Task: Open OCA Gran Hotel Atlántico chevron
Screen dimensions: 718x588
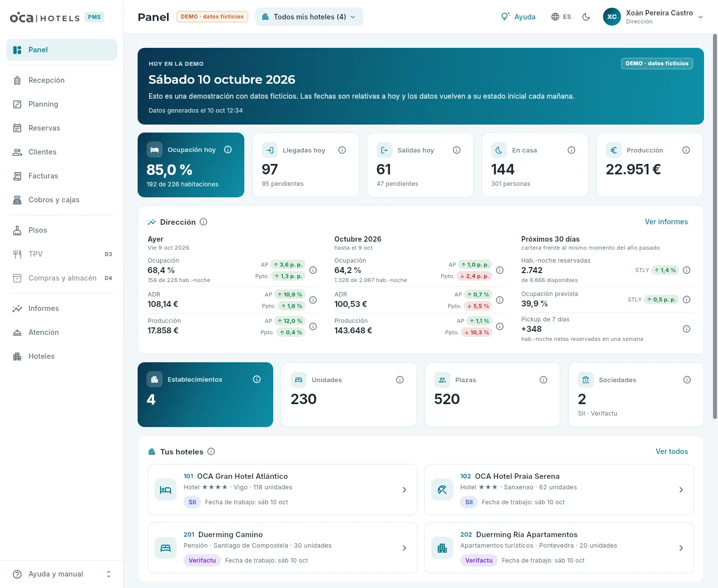Action: pos(404,490)
